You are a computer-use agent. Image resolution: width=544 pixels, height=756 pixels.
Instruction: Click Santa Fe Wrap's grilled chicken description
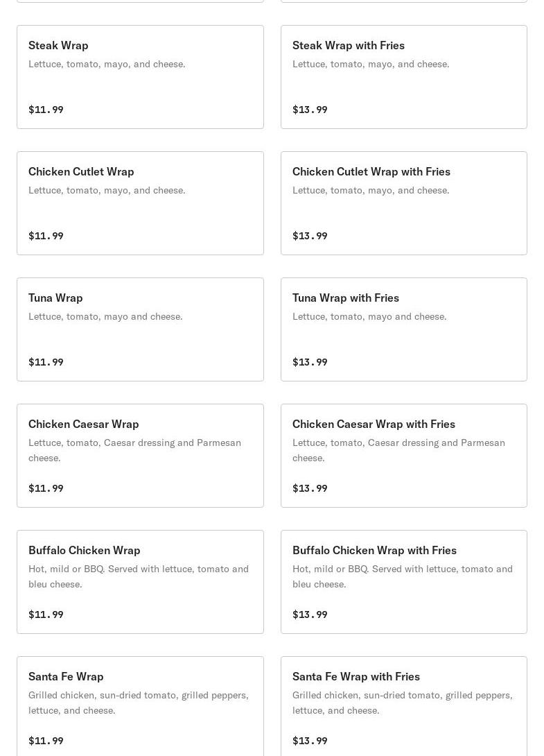(138, 703)
